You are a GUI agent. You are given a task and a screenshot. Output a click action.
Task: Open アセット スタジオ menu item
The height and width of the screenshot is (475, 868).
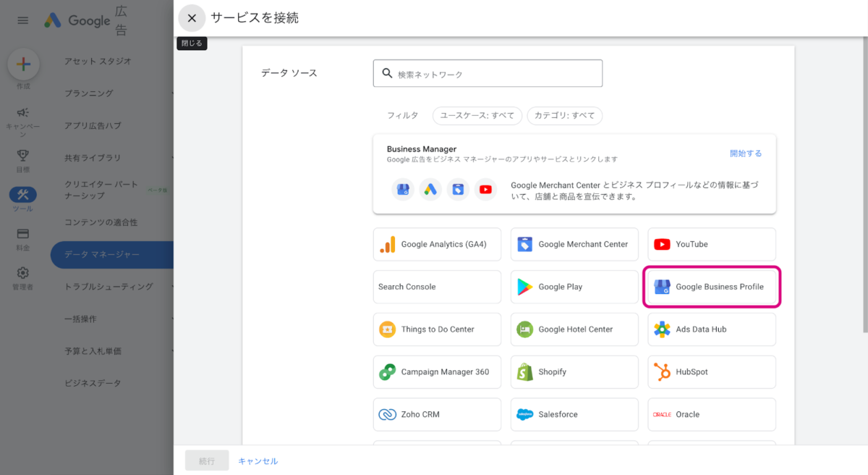pos(98,62)
